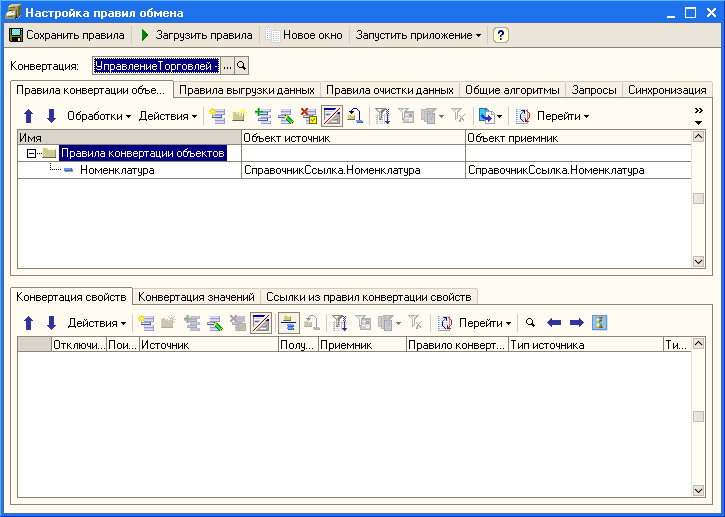Viewport: 725px width, 517px height.
Task: Click the Новое окно button
Action: click(304, 35)
